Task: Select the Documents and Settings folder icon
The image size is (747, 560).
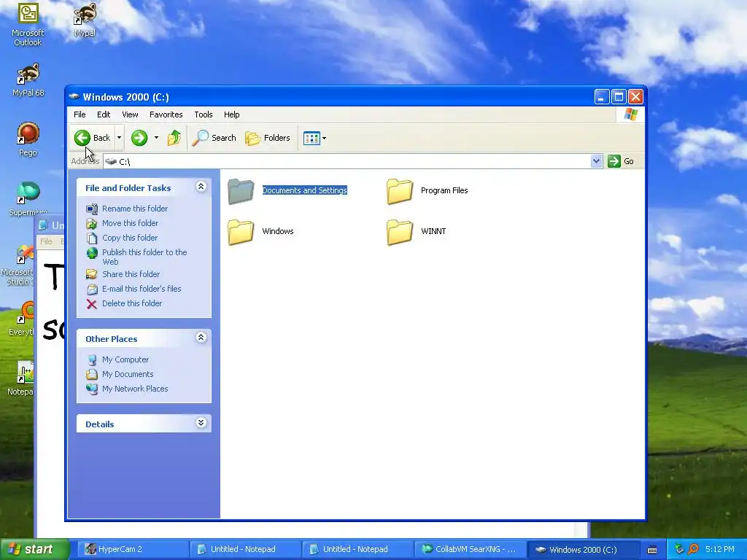Action: pyautogui.click(x=241, y=191)
